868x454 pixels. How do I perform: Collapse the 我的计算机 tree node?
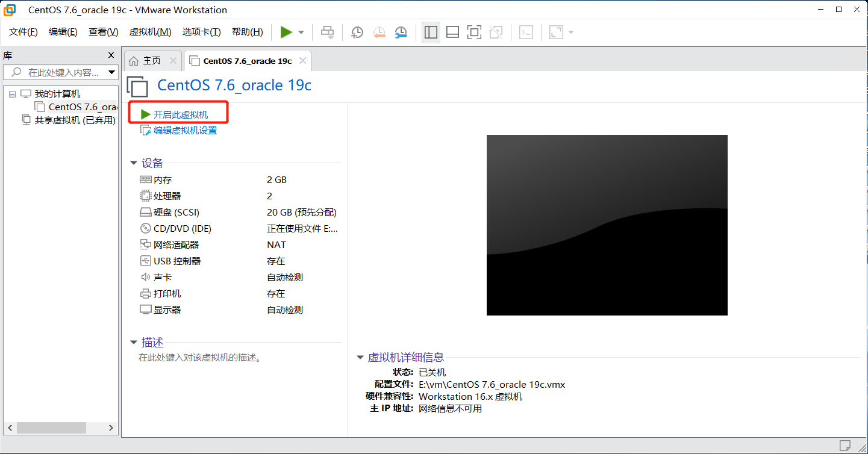pos(12,94)
